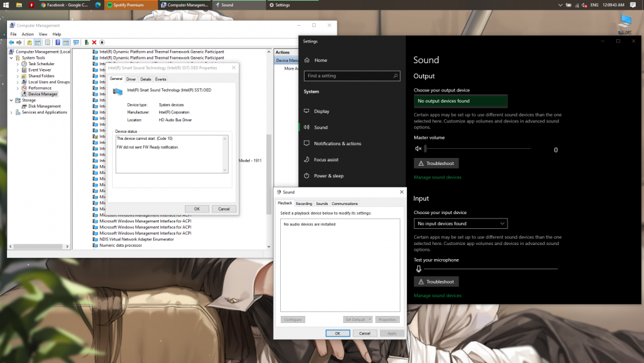Viewport: 644px width, 363px height.
Task: Click the Up one level folder icon
Action: 30,43
